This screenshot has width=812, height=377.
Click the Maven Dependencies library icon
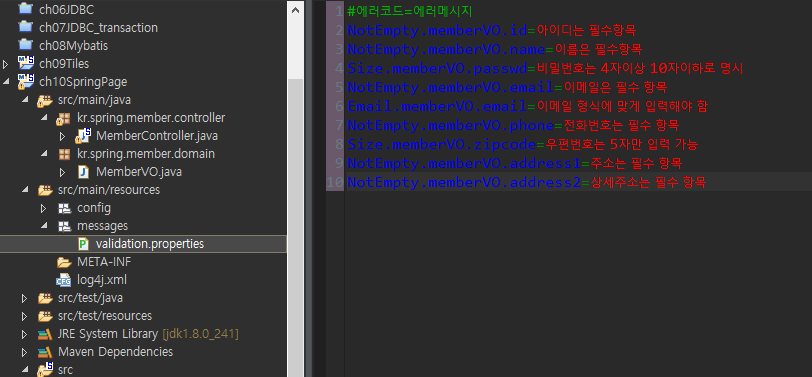45,352
